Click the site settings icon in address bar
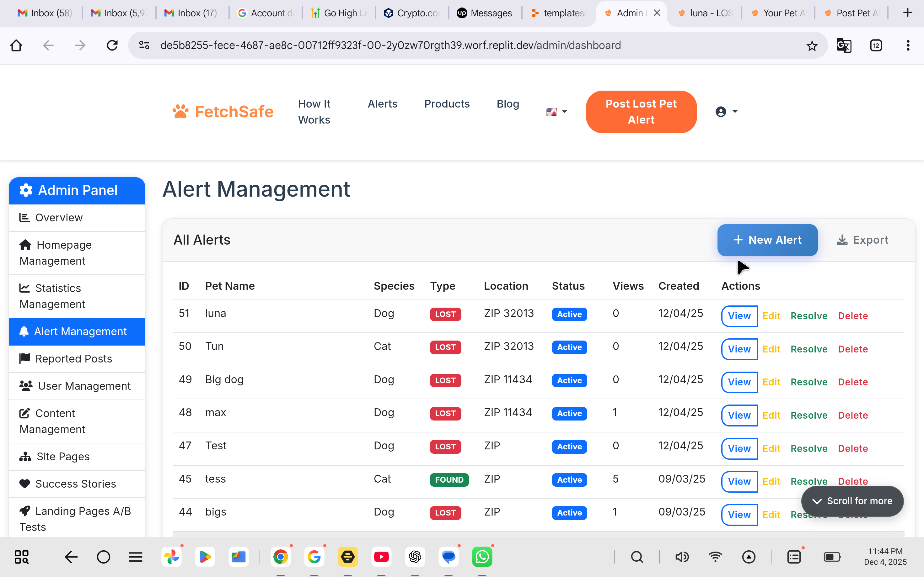924x577 pixels. click(144, 45)
